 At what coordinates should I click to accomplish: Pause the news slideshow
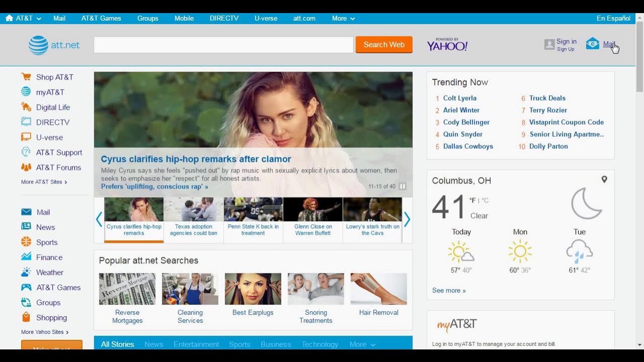pyautogui.click(x=403, y=186)
